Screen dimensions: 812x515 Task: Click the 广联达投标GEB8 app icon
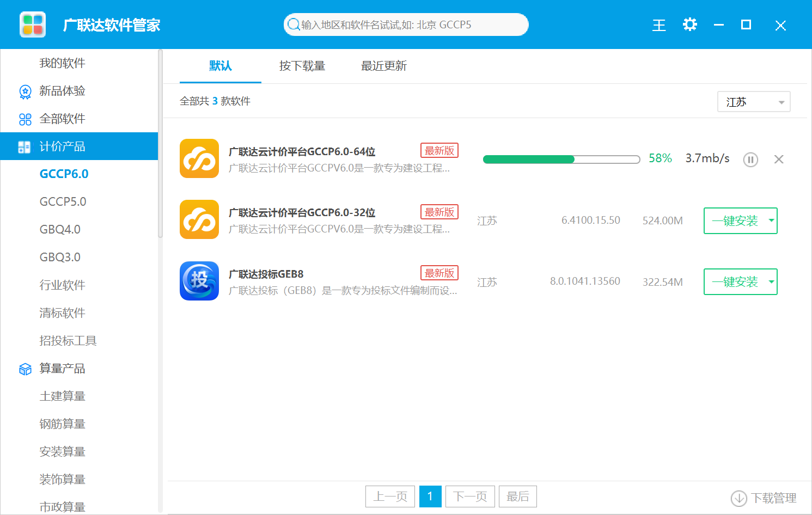click(199, 281)
